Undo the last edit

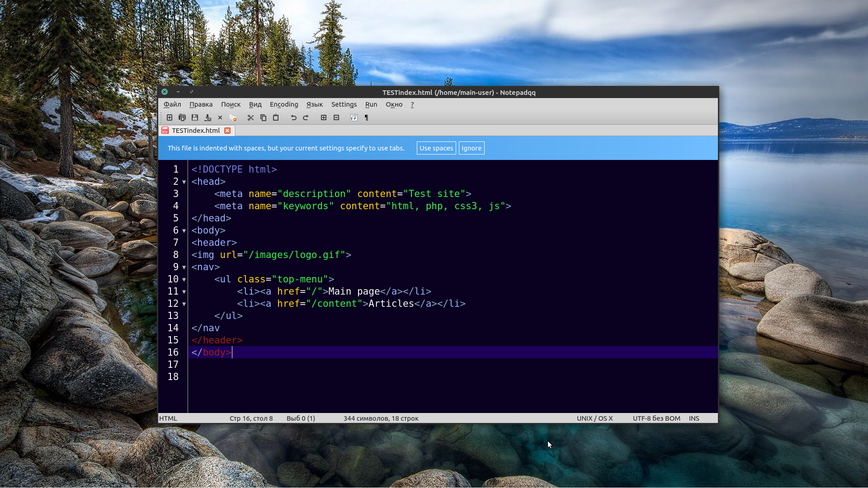click(x=293, y=117)
